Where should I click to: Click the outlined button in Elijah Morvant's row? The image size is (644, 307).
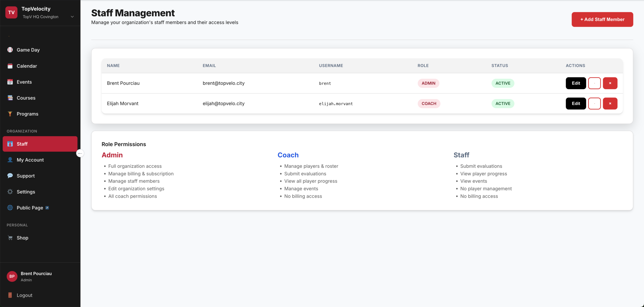pos(594,104)
